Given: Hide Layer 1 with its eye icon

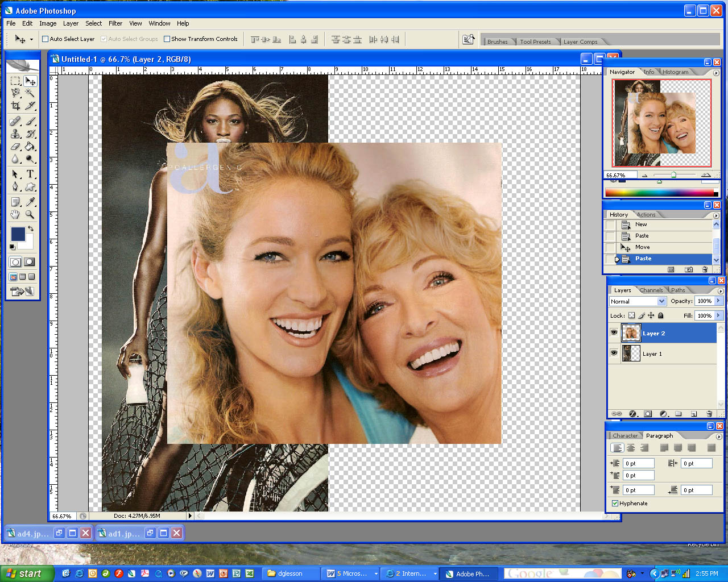Looking at the screenshot, I should [x=614, y=354].
